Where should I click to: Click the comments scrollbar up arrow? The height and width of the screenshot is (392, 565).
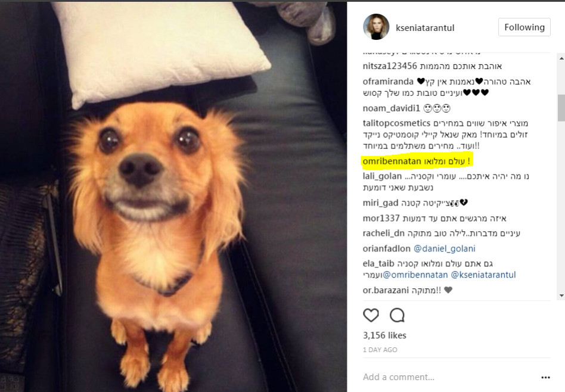(x=561, y=58)
